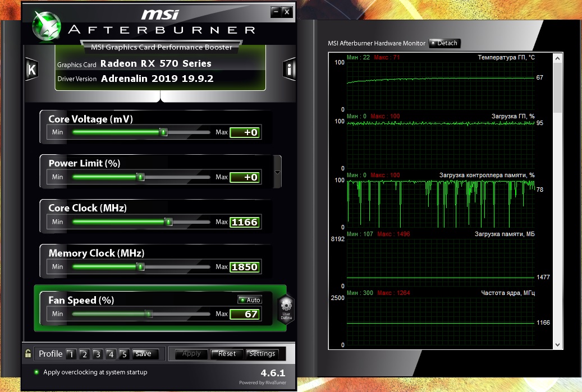582x392 pixels.
Task: Click the Powered by RivaTuner text
Action: [x=263, y=382]
